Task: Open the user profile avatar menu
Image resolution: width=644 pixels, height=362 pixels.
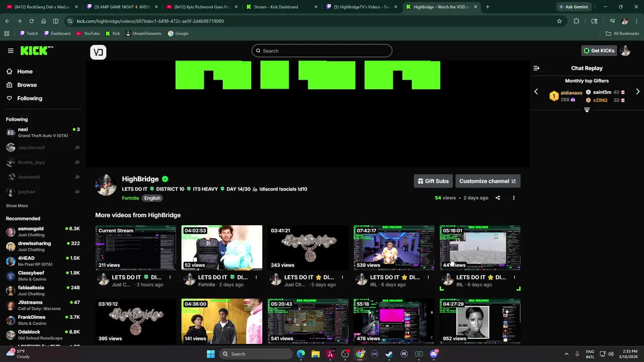Action: click(625, 51)
